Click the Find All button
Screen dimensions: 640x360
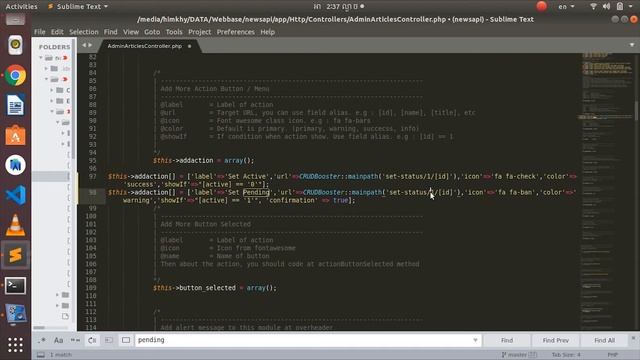604,340
